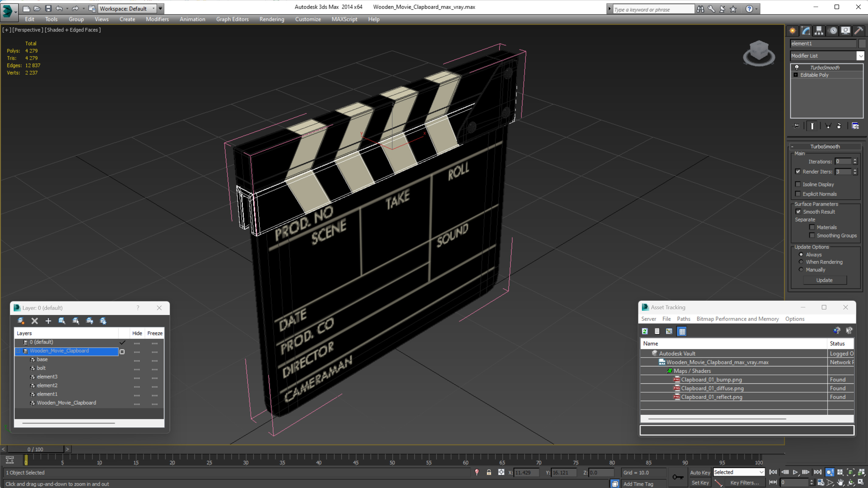Image resolution: width=868 pixels, height=488 pixels.
Task: Open the Utilities panel hammer icon
Action: point(859,31)
